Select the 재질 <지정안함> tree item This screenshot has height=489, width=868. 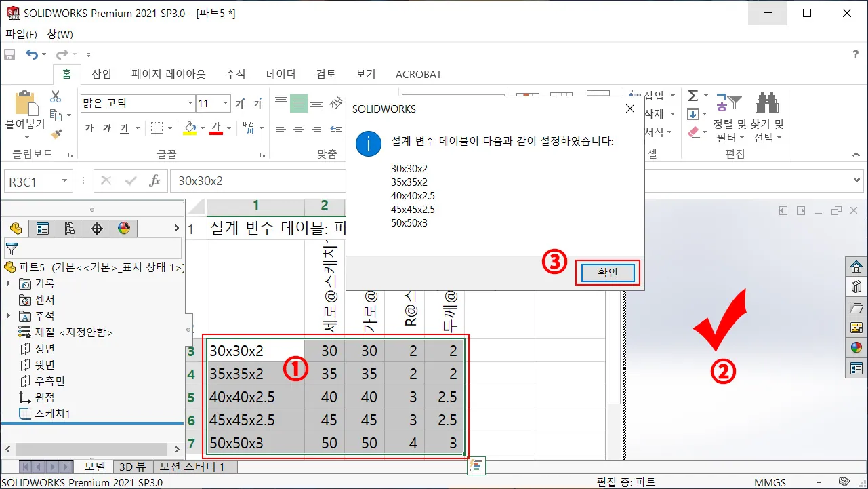(x=65, y=332)
